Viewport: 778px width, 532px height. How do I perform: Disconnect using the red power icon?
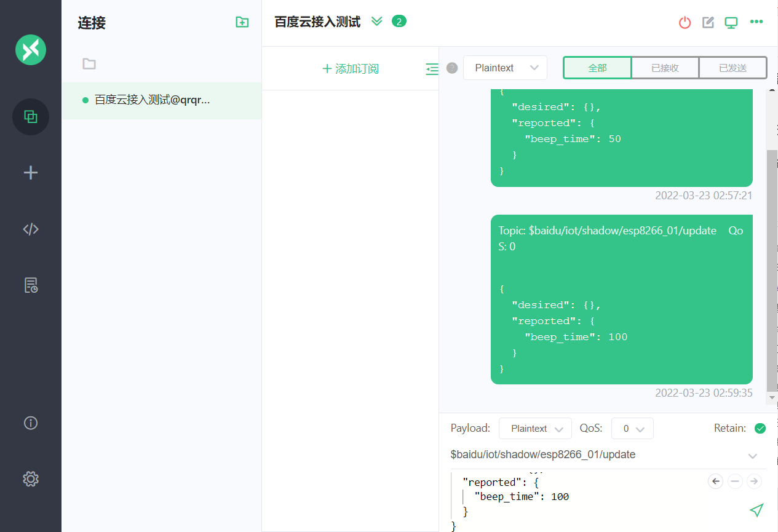tap(685, 22)
